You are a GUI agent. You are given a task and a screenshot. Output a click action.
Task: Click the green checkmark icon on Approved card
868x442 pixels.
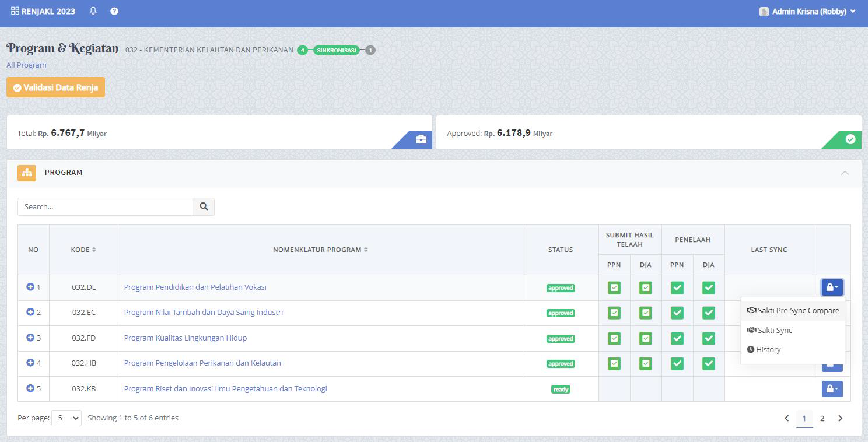(850, 139)
